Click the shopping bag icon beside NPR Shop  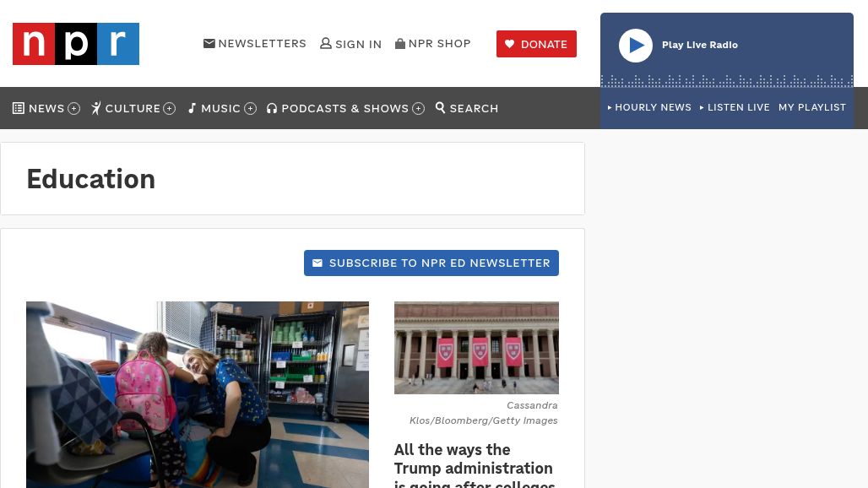[x=400, y=43]
